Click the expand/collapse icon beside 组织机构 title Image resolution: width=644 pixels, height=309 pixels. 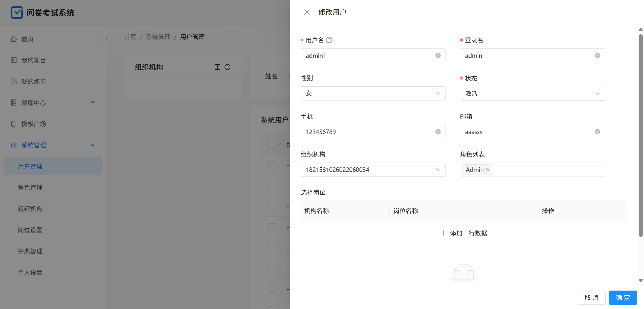click(x=217, y=67)
